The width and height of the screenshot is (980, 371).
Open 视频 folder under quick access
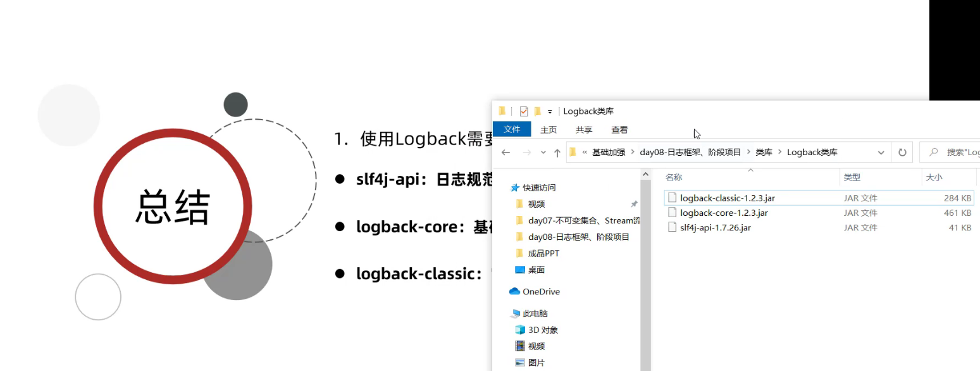[537, 204]
